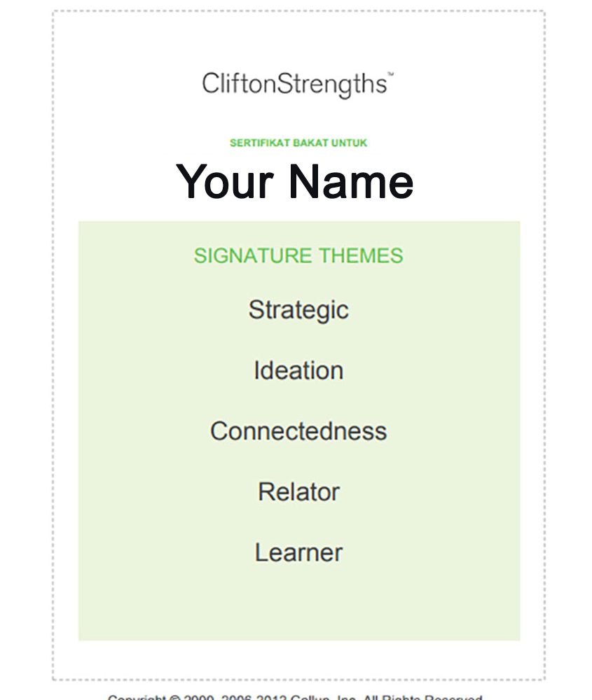This screenshot has height=700, width=592.
Task: Click the word "Name" in the heading
Action: (350, 181)
